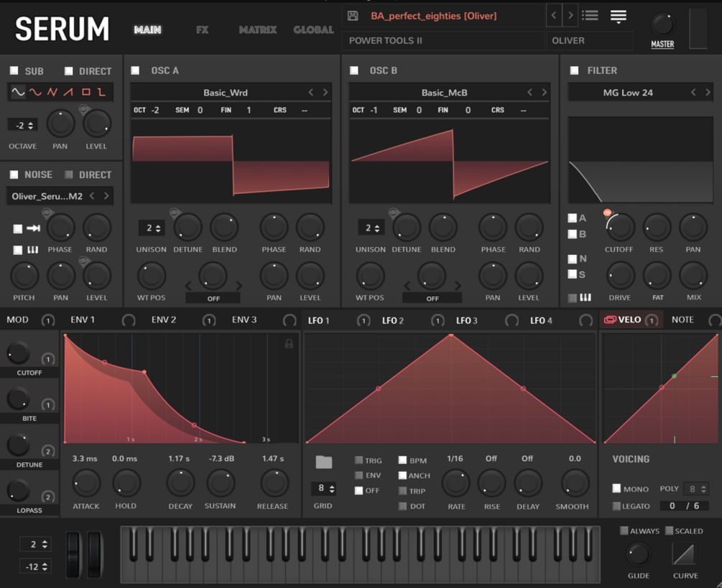The image size is (722, 588).
Task: Next noise sample arrow
Action: [106, 196]
